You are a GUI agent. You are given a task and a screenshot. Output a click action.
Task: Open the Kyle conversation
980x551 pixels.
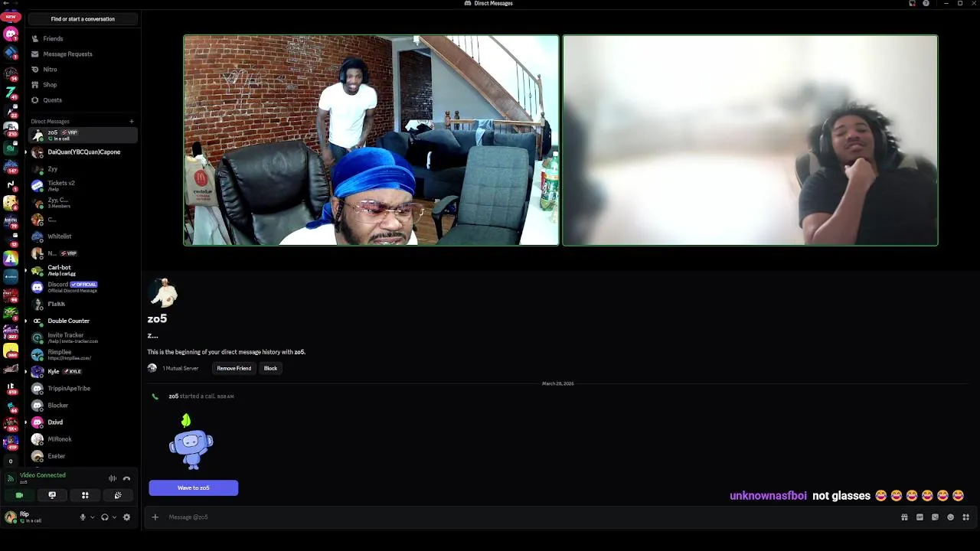(x=83, y=371)
